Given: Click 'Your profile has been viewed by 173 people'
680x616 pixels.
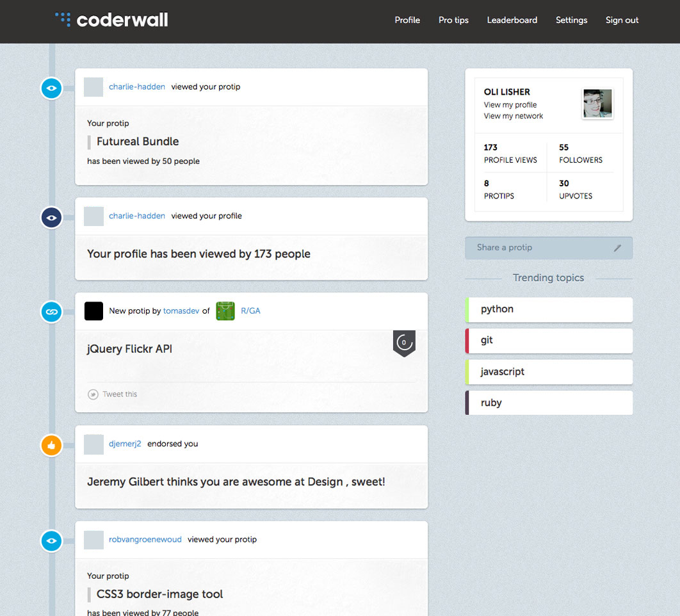Looking at the screenshot, I should pyautogui.click(x=198, y=254).
